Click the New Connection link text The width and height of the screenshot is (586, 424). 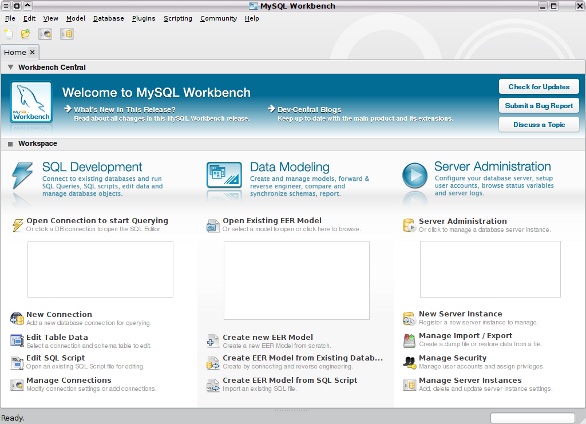(59, 315)
